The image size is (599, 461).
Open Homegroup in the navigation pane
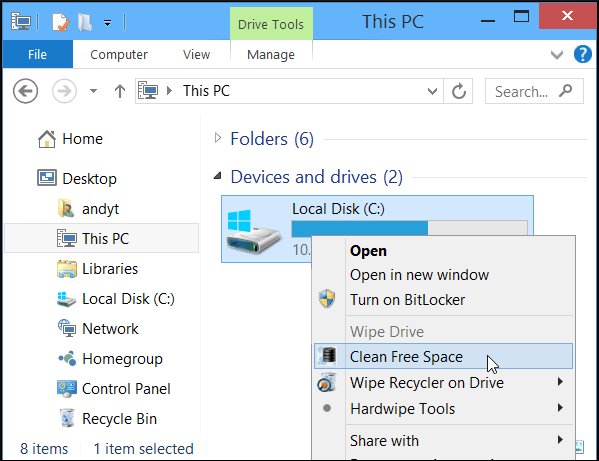tap(122, 359)
